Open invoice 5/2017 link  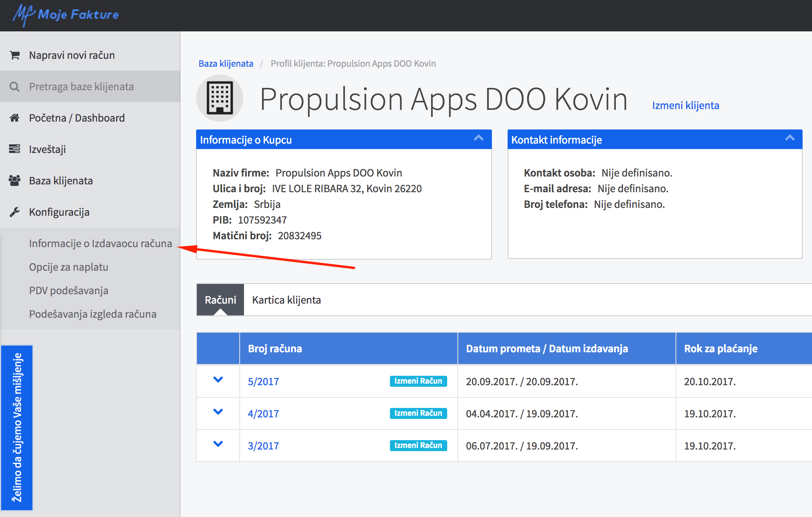click(263, 382)
